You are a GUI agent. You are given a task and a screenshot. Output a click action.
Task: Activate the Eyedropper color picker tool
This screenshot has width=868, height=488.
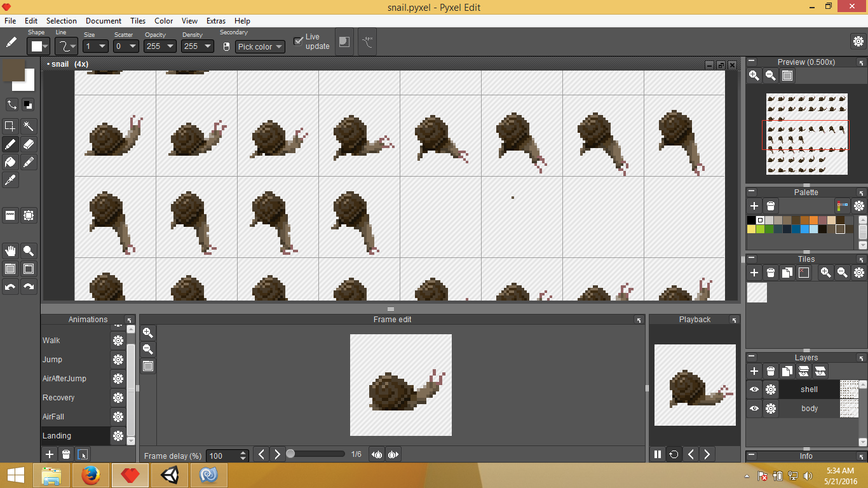(10, 180)
